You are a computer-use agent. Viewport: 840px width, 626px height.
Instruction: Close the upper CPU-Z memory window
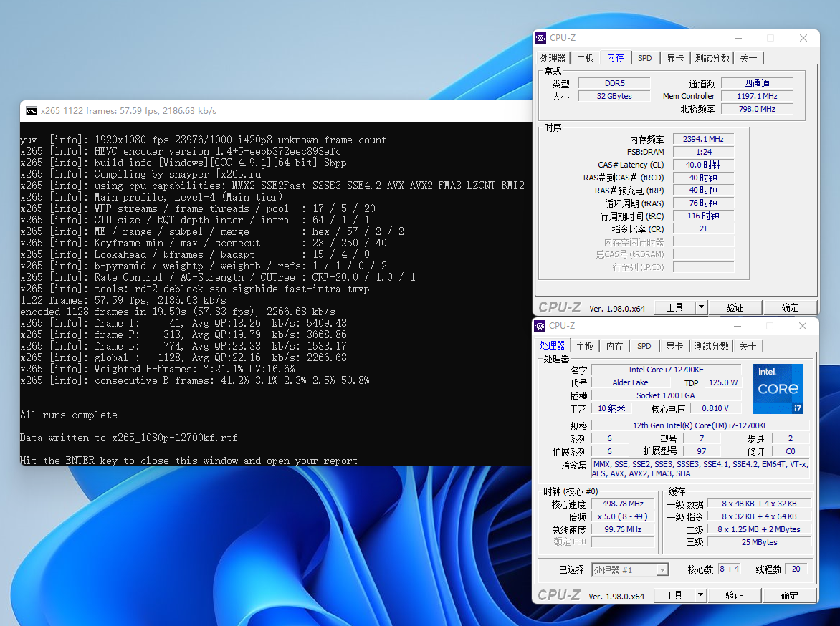tap(803, 38)
